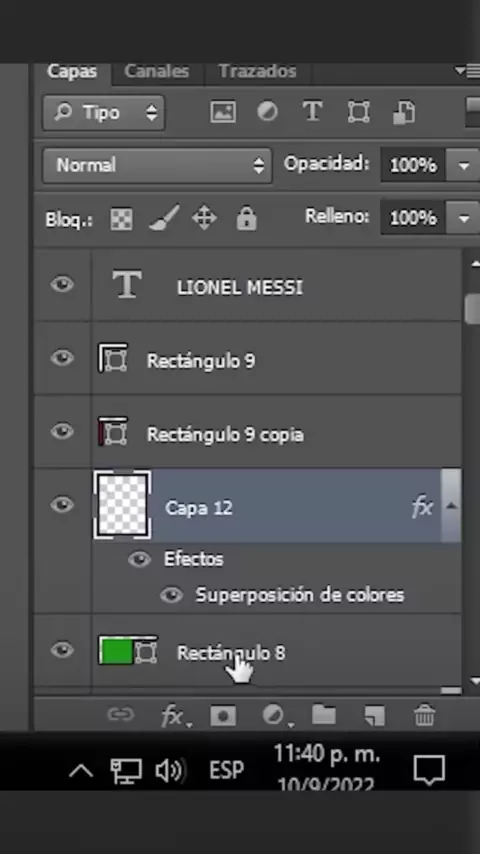The width and height of the screenshot is (480, 854).
Task: Lock all padlock icon
Action: click(x=246, y=218)
